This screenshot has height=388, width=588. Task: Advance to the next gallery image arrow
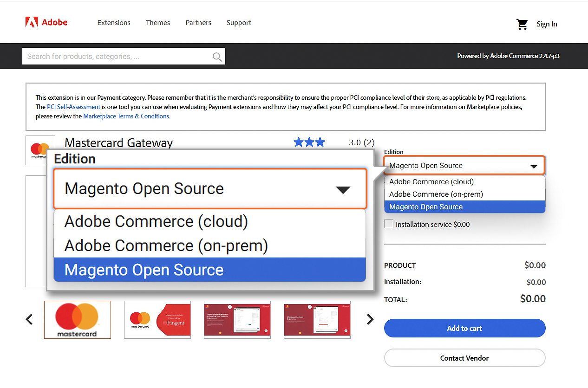370,319
